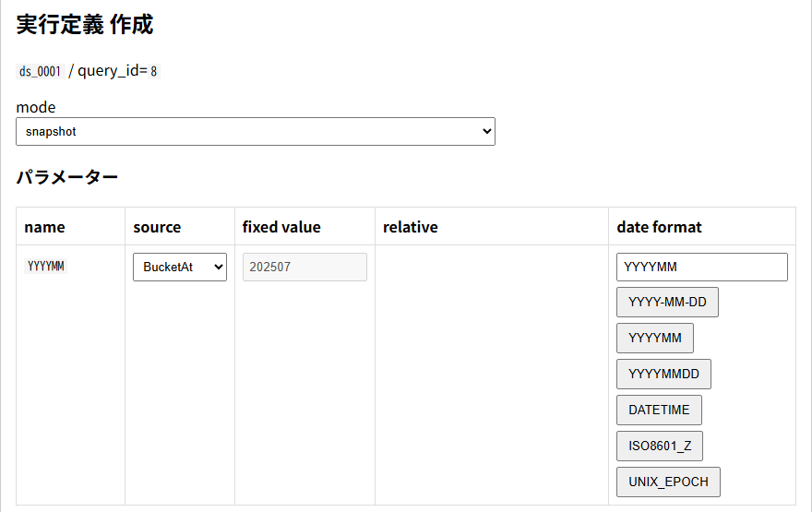Click the name column header
Image resolution: width=812 pixels, height=512 pixels.
pos(44,227)
